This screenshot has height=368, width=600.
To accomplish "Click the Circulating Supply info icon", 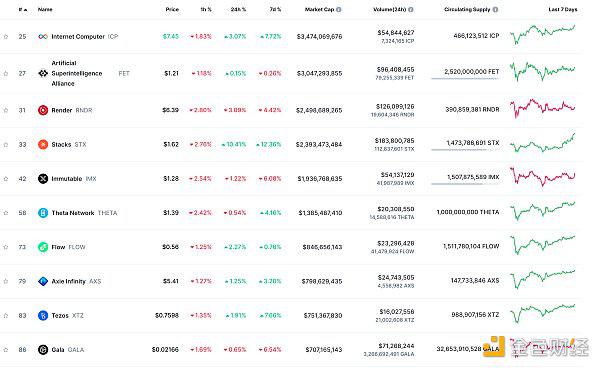I will point(495,10).
